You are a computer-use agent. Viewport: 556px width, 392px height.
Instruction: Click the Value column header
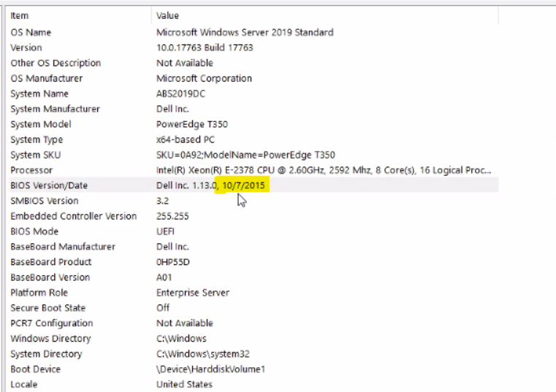click(167, 15)
